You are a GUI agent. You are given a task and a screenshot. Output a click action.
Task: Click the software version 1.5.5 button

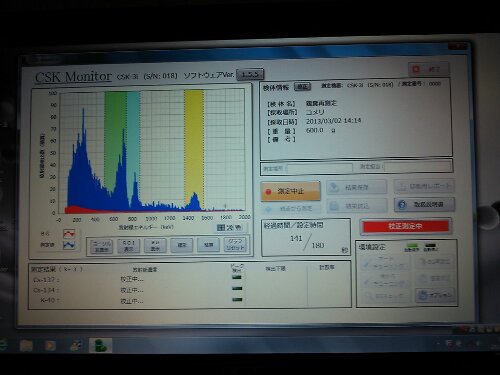(250, 74)
